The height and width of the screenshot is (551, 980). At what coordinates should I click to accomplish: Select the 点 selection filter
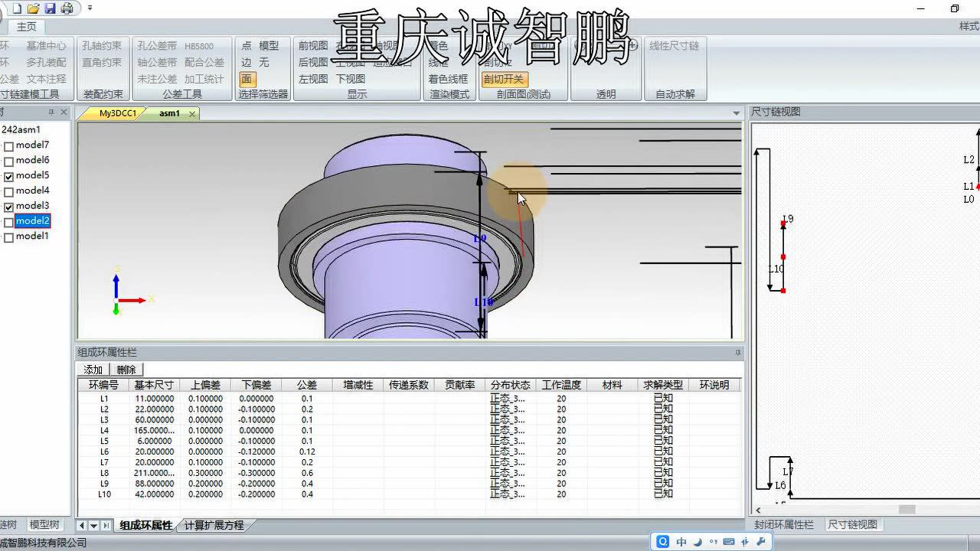click(247, 46)
